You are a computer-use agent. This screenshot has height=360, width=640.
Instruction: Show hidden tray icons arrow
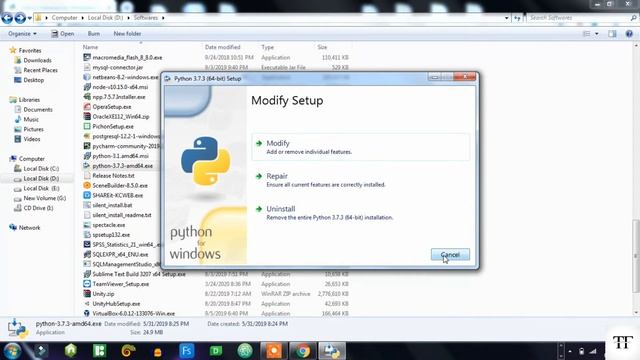(x=570, y=351)
